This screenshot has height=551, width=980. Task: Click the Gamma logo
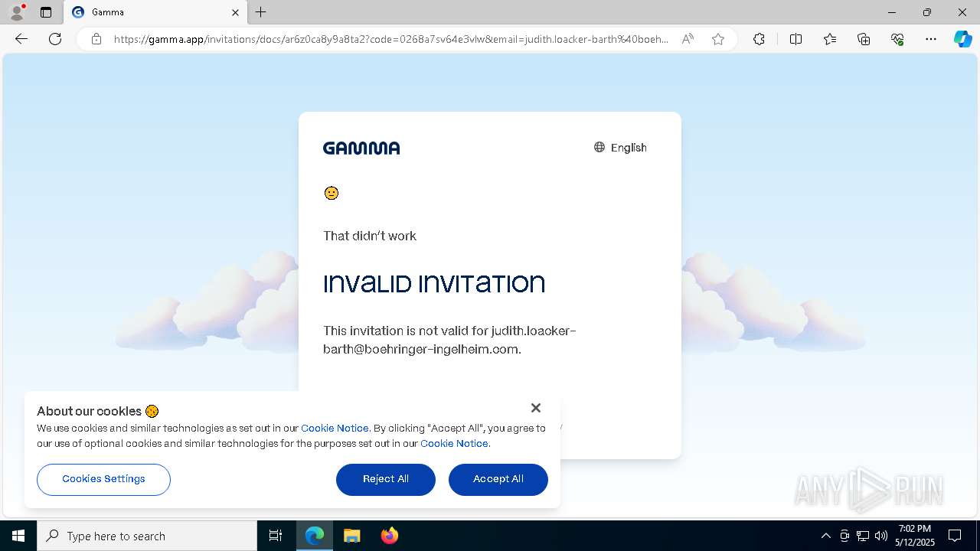[361, 148]
